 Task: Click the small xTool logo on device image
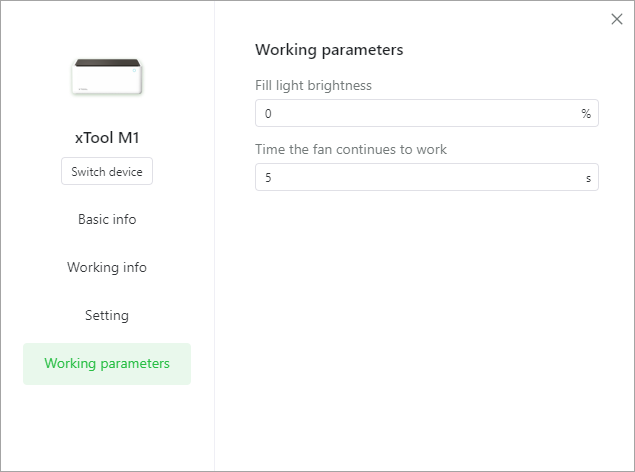(x=83, y=89)
